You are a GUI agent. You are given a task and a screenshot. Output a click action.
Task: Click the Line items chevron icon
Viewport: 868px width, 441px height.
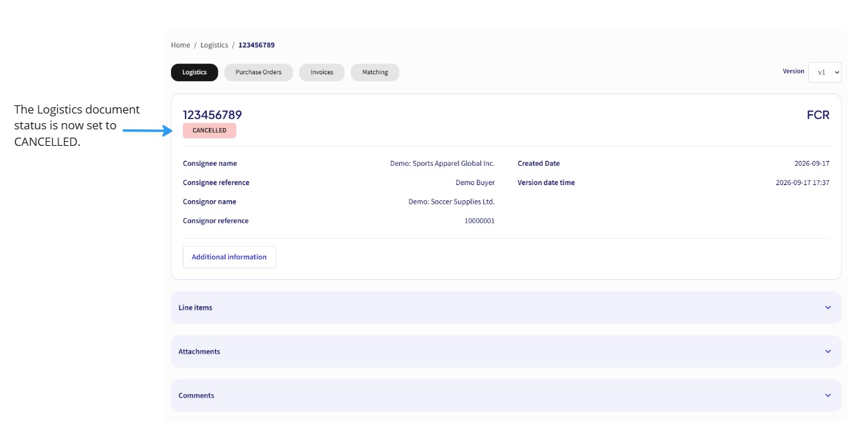tap(828, 308)
